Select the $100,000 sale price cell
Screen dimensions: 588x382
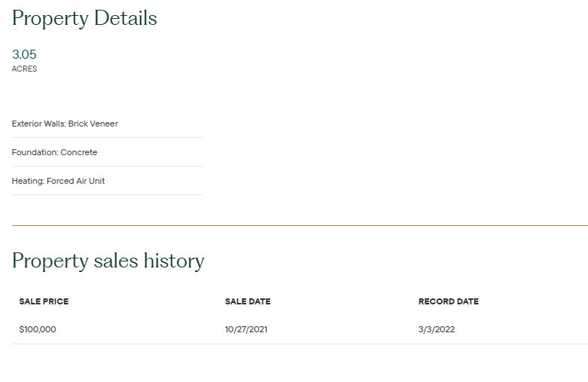[38, 329]
